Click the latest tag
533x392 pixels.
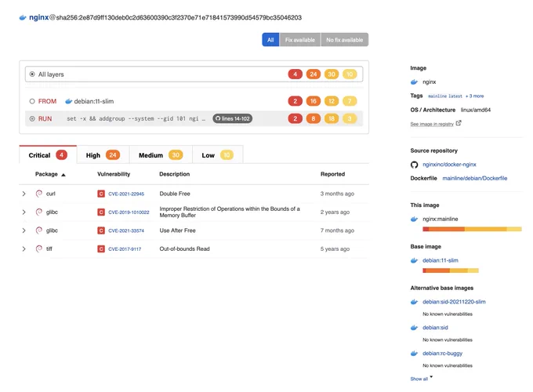coord(455,96)
